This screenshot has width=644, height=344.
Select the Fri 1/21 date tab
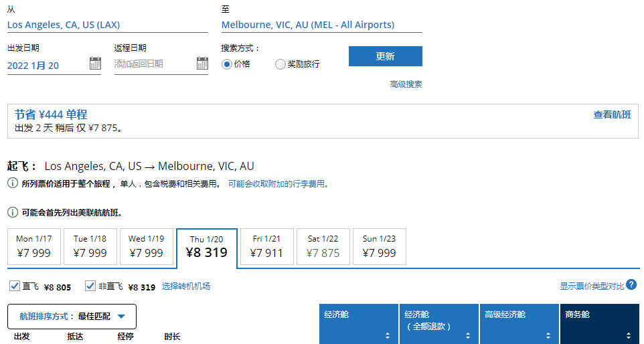pyautogui.click(x=266, y=246)
